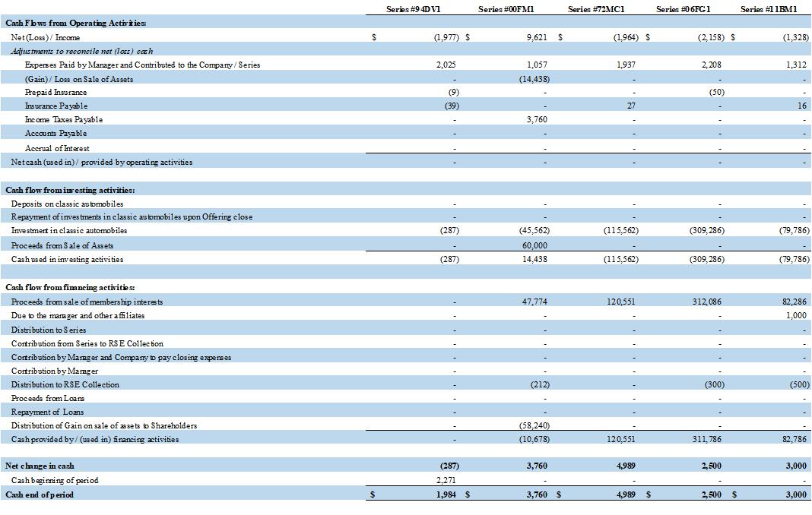
Task: Click the Series #11BM1 column header
Action: point(769,9)
